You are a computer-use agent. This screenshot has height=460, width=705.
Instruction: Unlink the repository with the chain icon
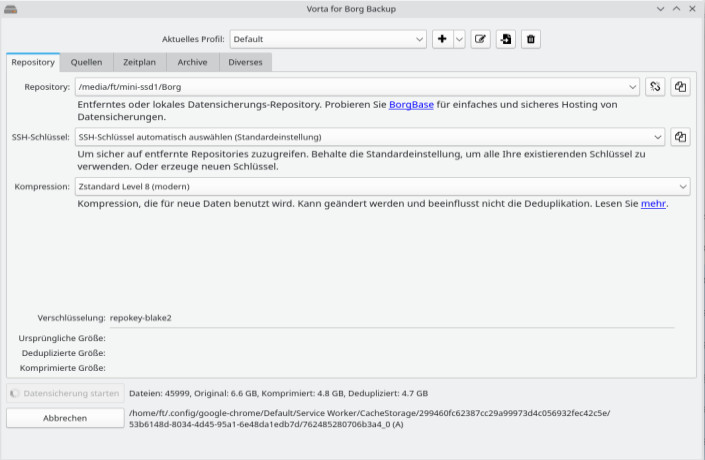pyautogui.click(x=655, y=87)
